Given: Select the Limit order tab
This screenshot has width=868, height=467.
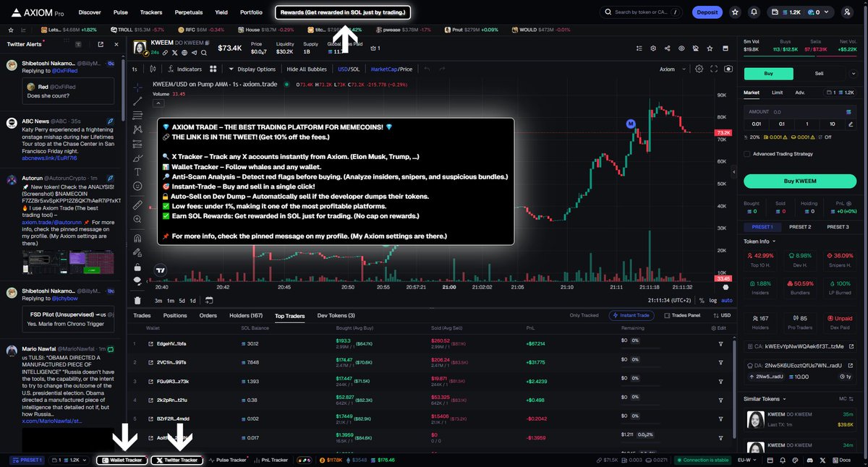Looking at the screenshot, I should 777,93.
